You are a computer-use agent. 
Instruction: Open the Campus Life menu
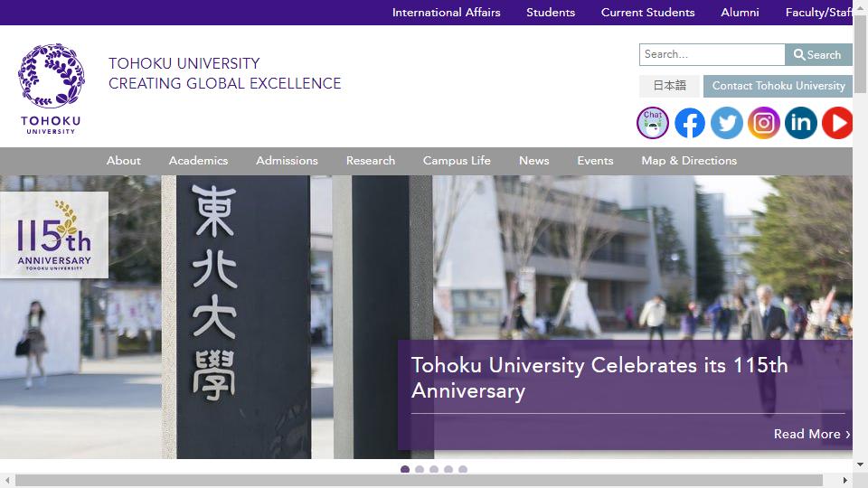[x=457, y=161]
